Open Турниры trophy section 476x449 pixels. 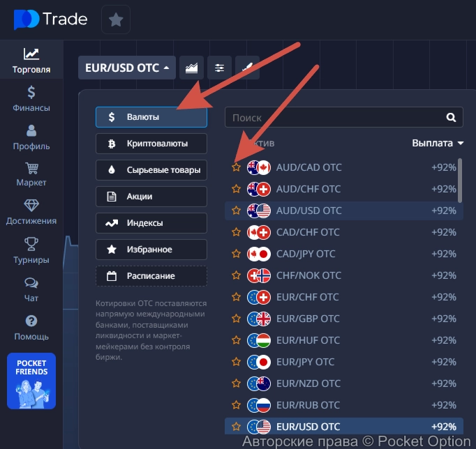pos(31,251)
